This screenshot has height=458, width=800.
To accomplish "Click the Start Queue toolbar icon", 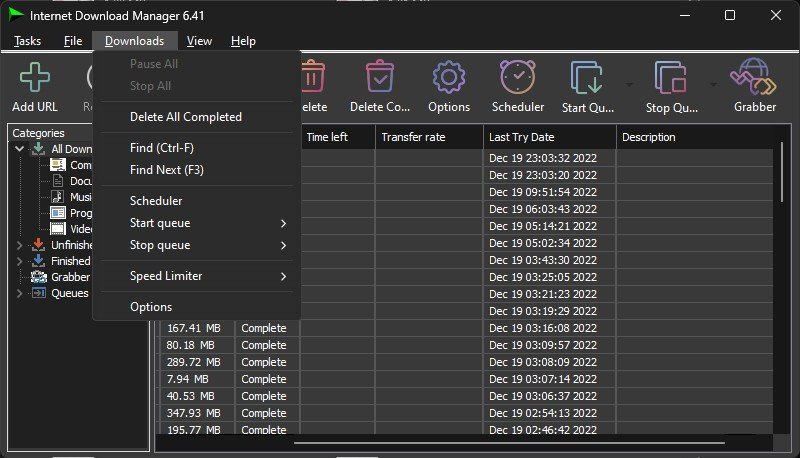I will pos(587,78).
